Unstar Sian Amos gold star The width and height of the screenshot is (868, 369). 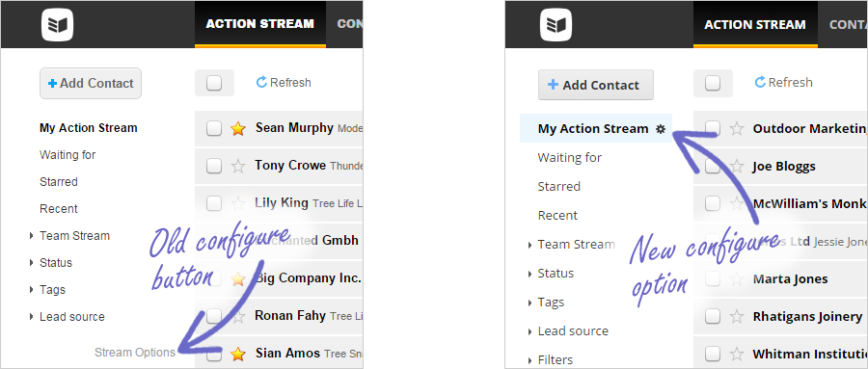[x=238, y=354]
